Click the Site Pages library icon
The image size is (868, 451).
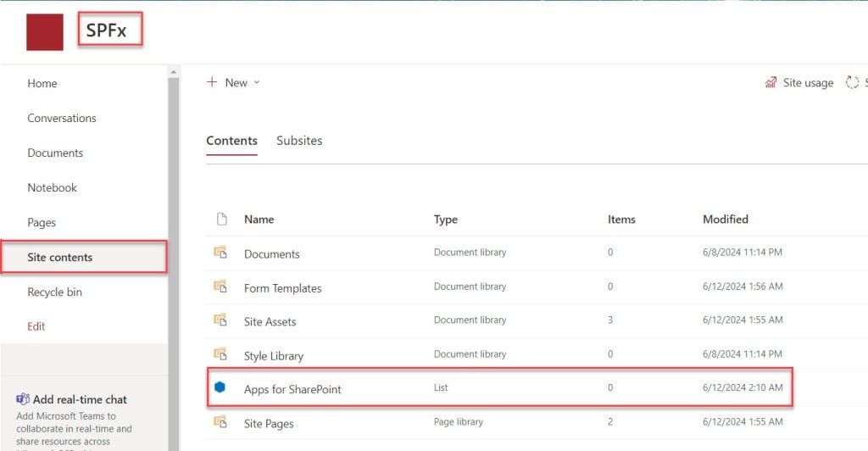(220, 421)
